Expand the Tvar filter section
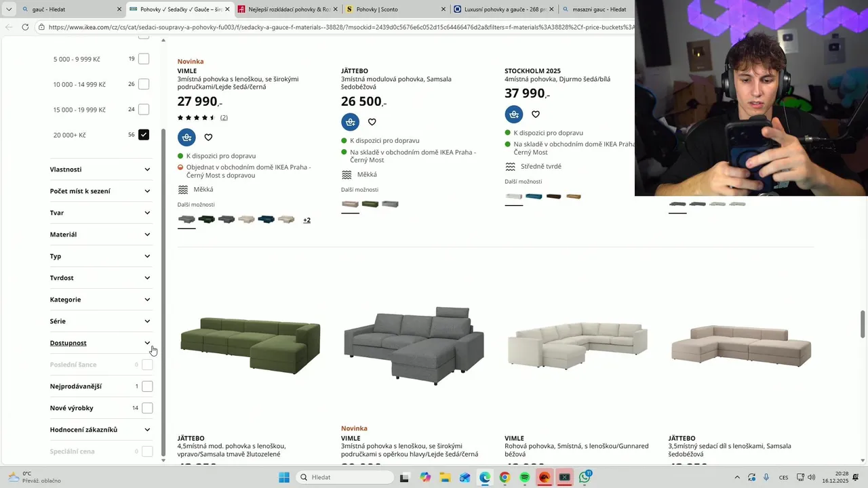The image size is (868, 488). pyautogui.click(x=100, y=213)
